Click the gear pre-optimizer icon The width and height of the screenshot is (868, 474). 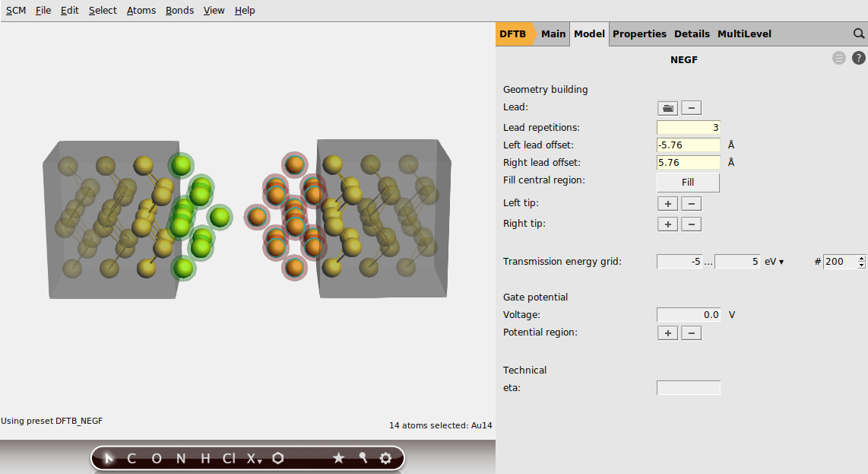(385, 458)
